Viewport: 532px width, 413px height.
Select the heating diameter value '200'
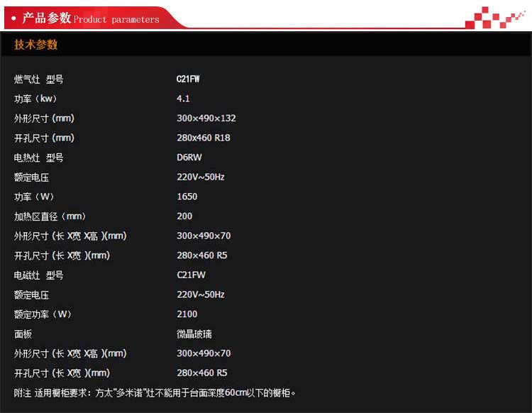click(x=184, y=216)
